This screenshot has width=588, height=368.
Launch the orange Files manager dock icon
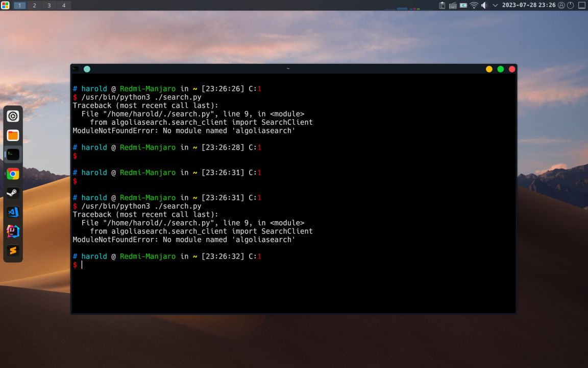pyautogui.click(x=13, y=135)
